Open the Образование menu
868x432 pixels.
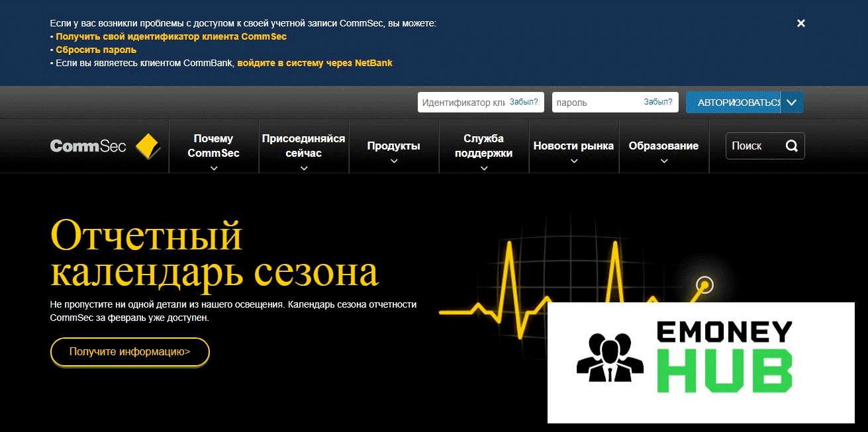(x=664, y=146)
